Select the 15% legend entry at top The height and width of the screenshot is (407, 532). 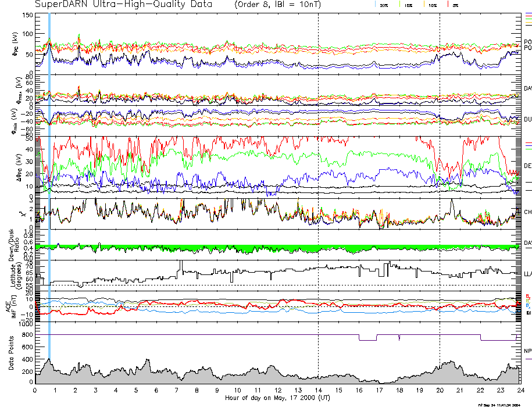(409, 5)
